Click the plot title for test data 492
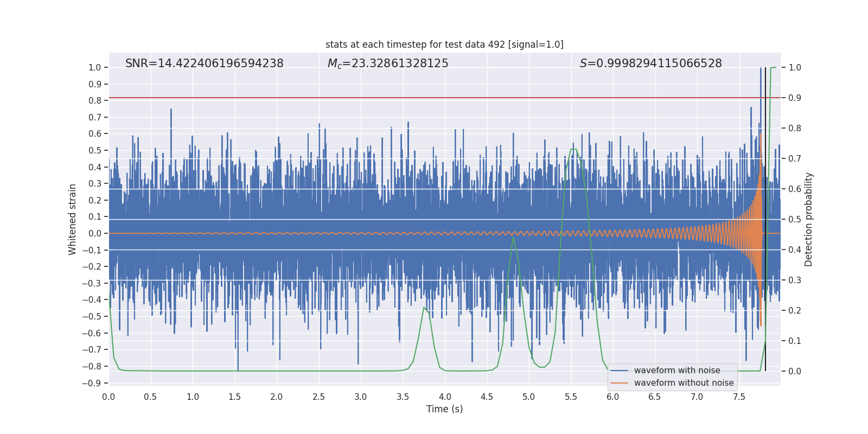Image resolution: width=868 pixels, height=434 pixels. (444, 44)
